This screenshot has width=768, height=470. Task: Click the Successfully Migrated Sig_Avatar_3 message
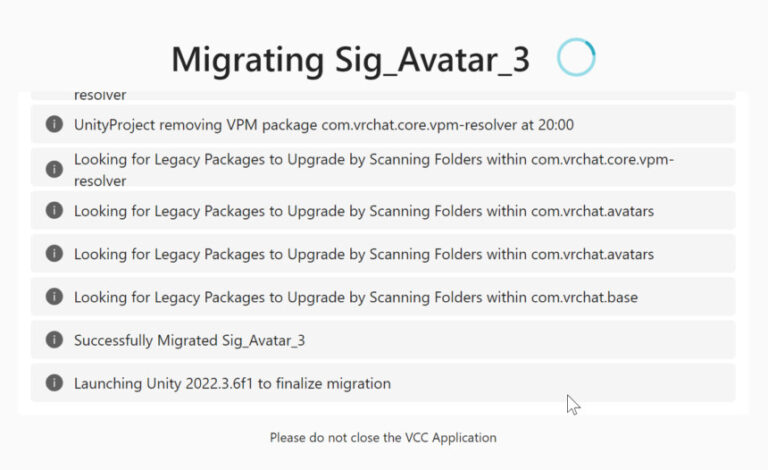tap(189, 340)
